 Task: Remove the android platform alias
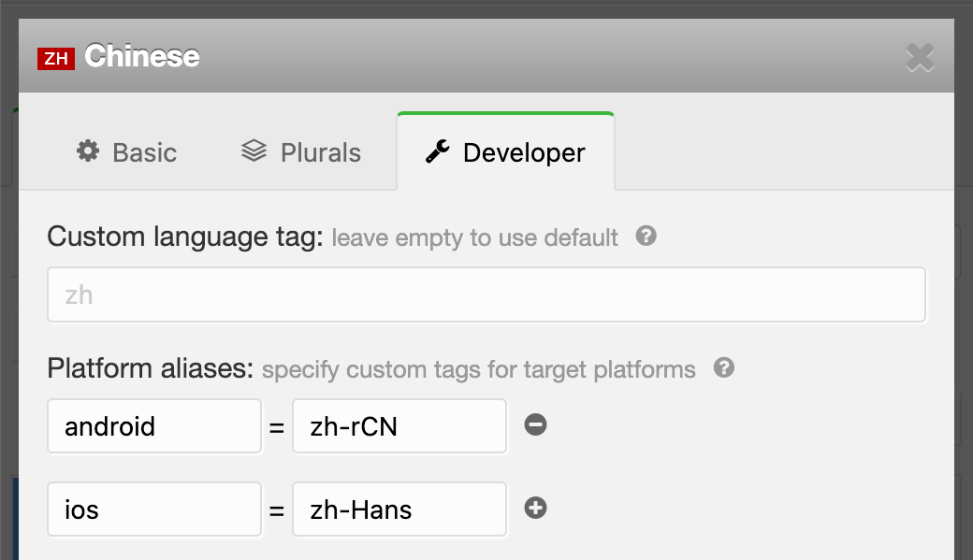535,425
